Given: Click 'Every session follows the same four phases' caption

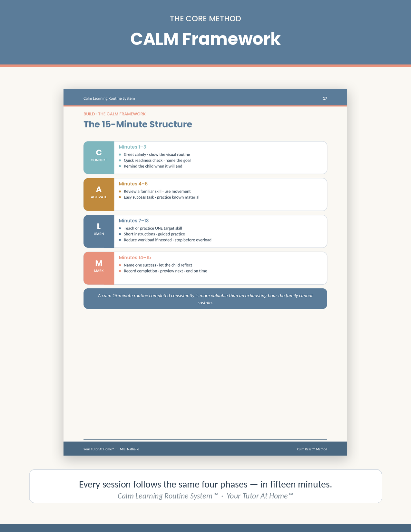Looking at the screenshot, I should 205,484.
